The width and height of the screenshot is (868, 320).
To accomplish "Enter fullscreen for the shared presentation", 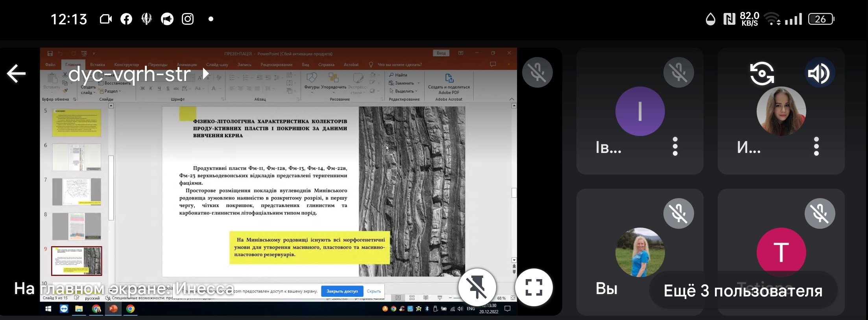I will [534, 287].
